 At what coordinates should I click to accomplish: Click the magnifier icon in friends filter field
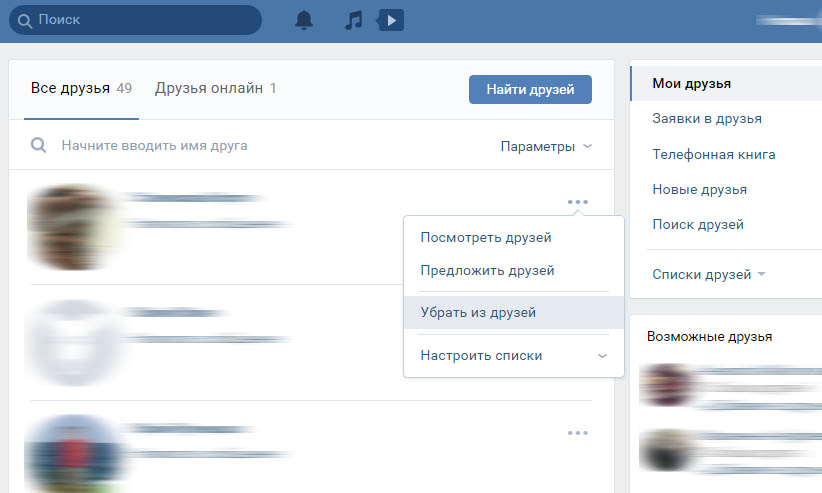pyautogui.click(x=38, y=145)
